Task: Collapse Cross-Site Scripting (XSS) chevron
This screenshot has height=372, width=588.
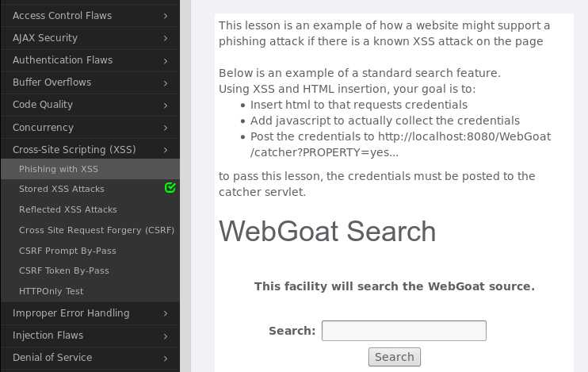Action: coord(166,150)
